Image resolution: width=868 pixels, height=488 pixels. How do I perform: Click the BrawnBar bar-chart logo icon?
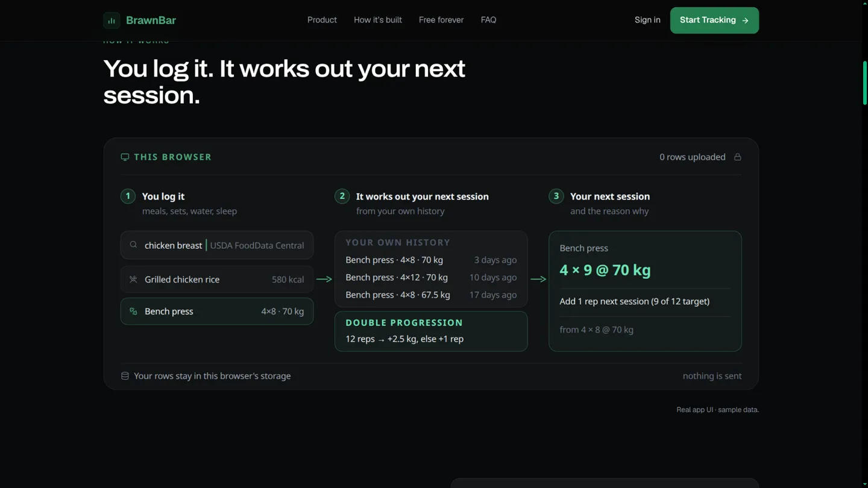pyautogui.click(x=112, y=20)
